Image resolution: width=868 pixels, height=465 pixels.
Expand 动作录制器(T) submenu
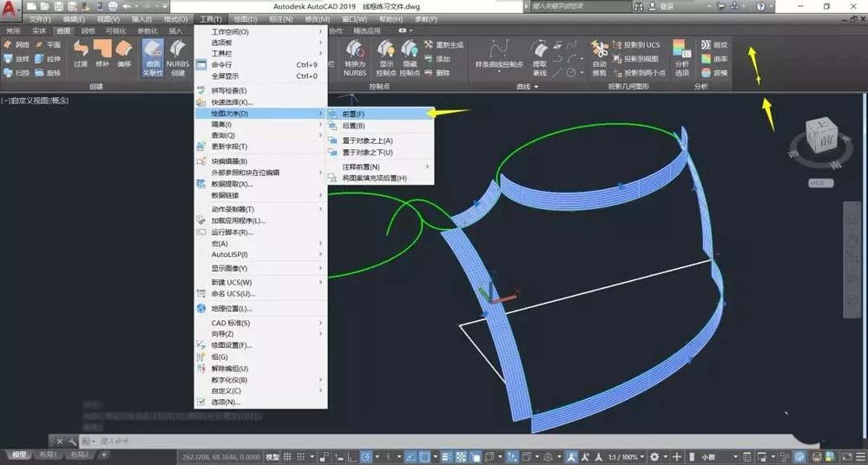pyautogui.click(x=260, y=209)
